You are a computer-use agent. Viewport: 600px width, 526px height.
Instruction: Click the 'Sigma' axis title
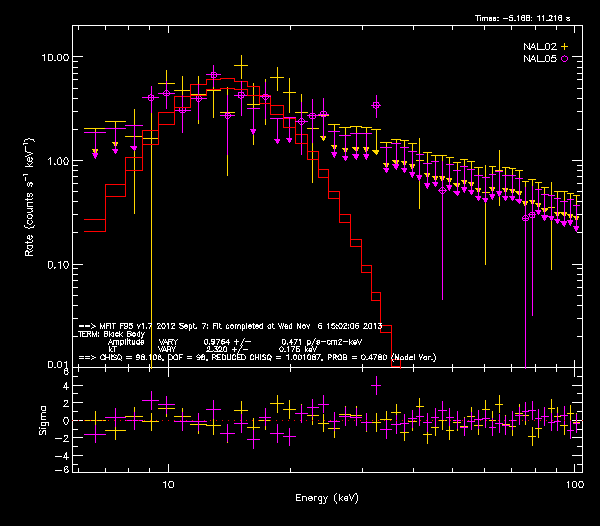[42, 420]
